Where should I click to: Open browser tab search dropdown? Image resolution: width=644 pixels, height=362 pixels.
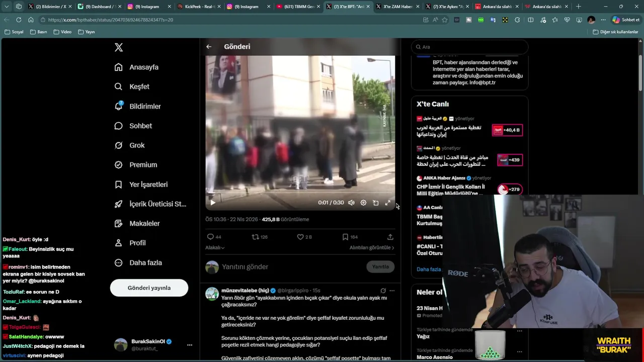tap(7, 7)
